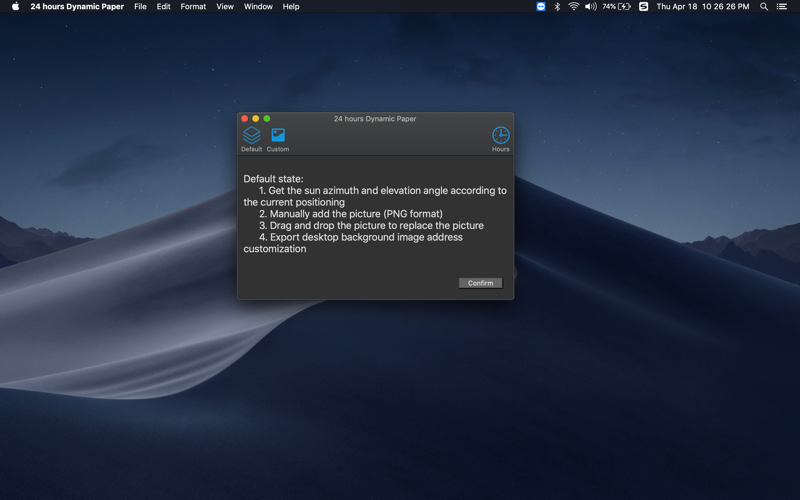This screenshot has width=800, height=500.
Task: Open Spotlight search
Action: (x=764, y=7)
